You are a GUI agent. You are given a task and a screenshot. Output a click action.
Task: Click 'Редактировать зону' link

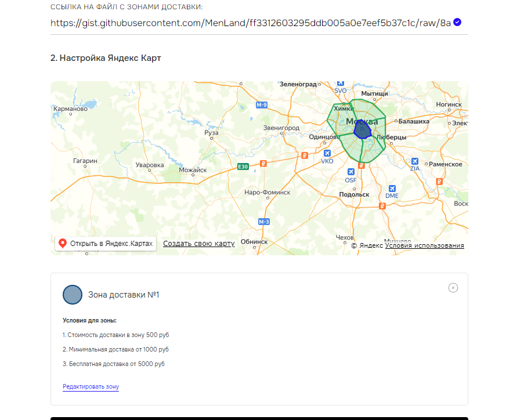(91, 386)
